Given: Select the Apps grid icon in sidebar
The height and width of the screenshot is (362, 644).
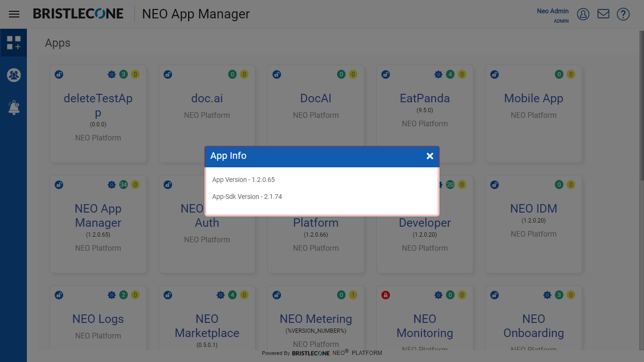Looking at the screenshot, I should click(14, 42).
